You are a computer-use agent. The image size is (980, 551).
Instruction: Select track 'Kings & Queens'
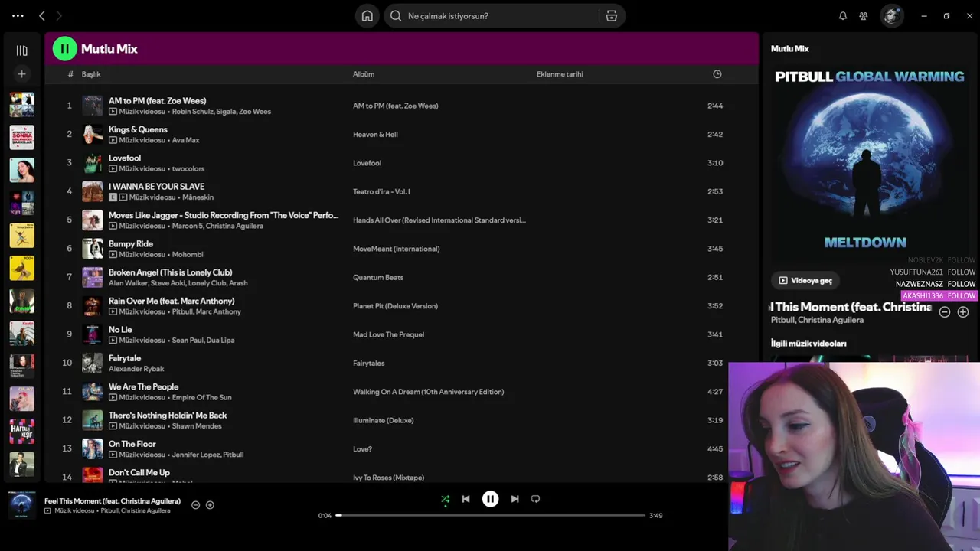(138, 129)
